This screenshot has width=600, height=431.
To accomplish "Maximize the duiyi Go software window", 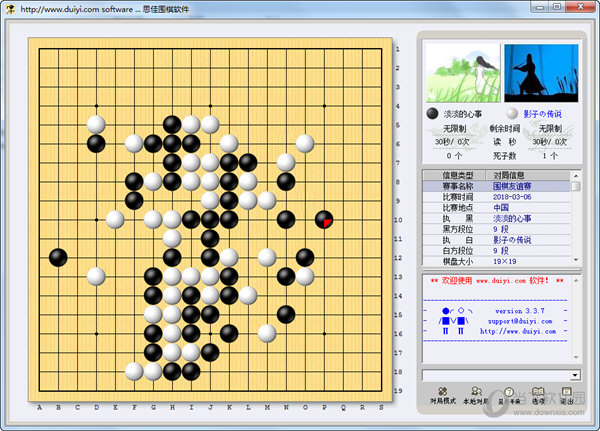I will pyautogui.click(x=557, y=7).
